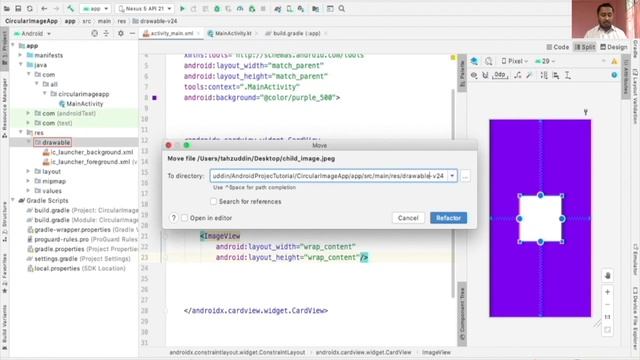Click ImageView in the bottom breadcrumb
Image resolution: width=640 pixels, height=360 pixels.
click(x=436, y=352)
